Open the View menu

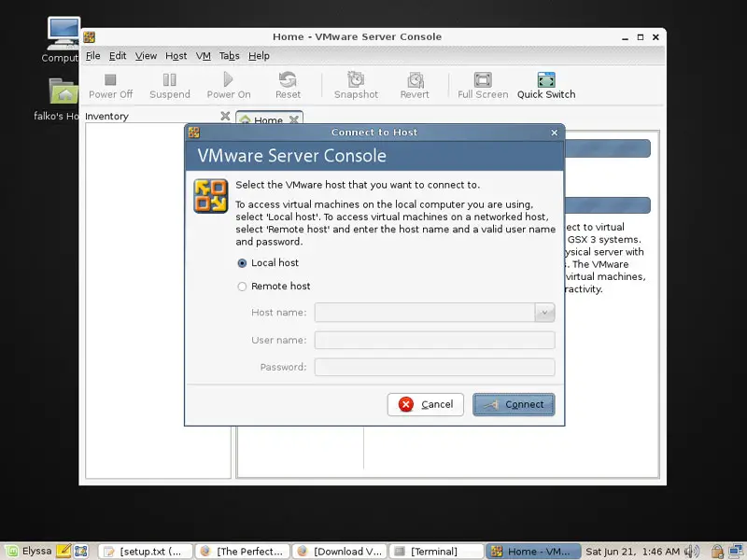(x=146, y=56)
